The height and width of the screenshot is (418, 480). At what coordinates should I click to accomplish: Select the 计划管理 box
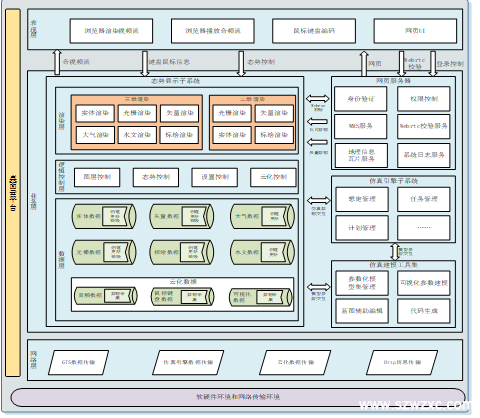pos(362,228)
